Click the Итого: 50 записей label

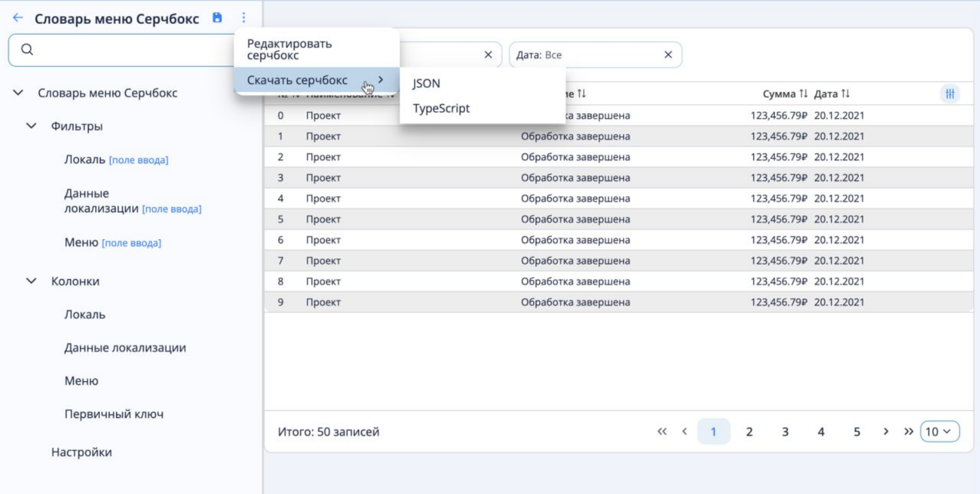pos(328,431)
